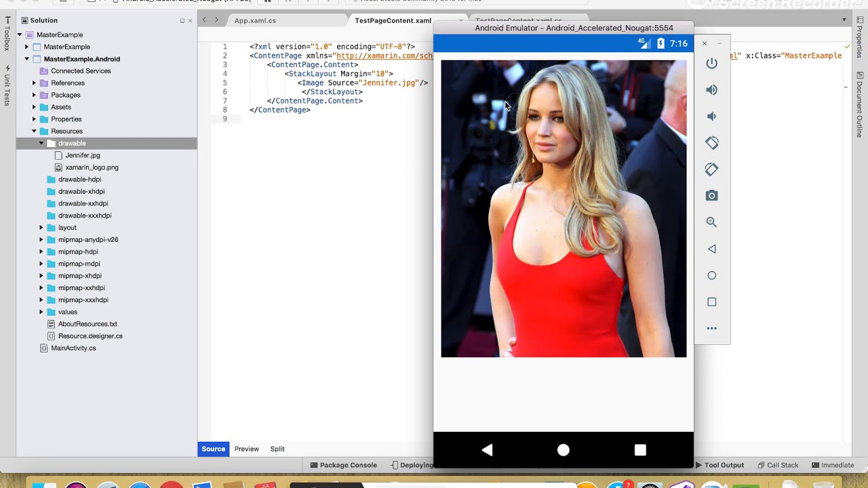Open emulator extended controls (three dots)
868x488 pixels.
point(711,328)
